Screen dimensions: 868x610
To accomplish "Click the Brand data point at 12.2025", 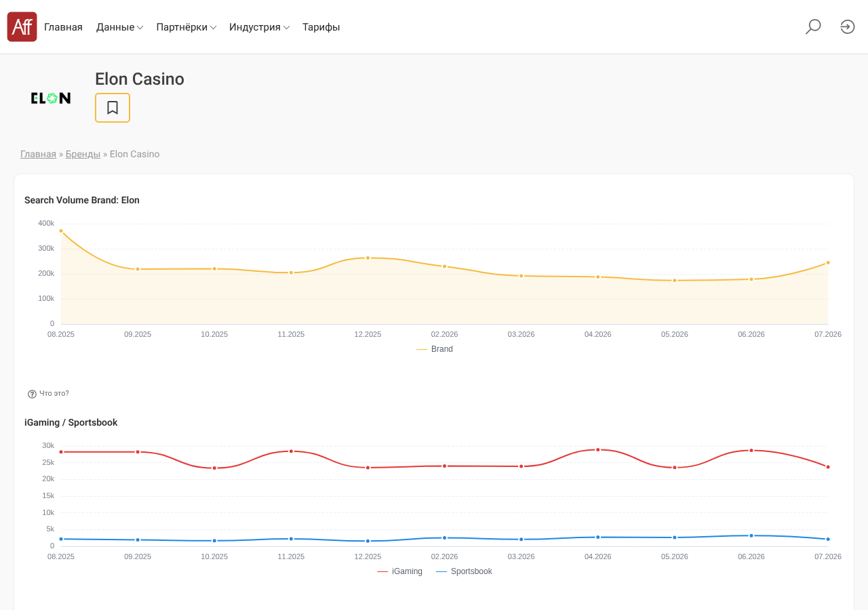I will (368, 258).
